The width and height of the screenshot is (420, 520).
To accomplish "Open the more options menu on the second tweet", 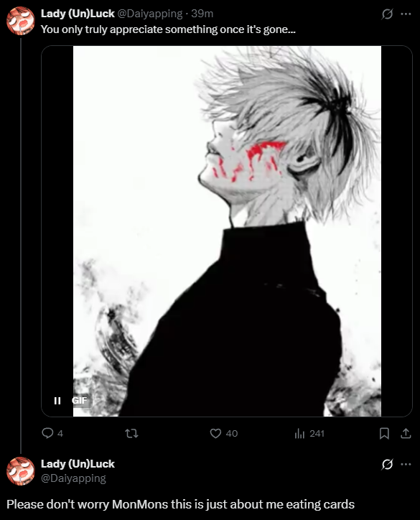I will click(406, 464).
